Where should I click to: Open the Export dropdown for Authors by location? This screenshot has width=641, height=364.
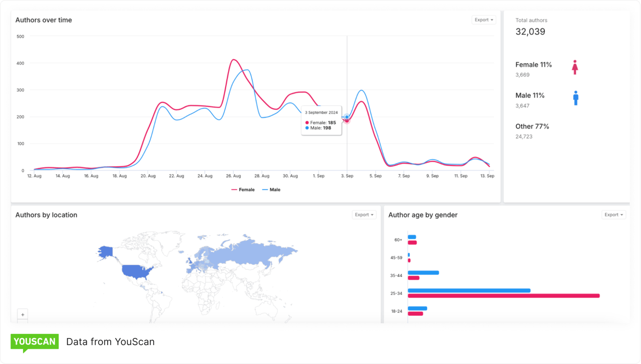point(364,214)
